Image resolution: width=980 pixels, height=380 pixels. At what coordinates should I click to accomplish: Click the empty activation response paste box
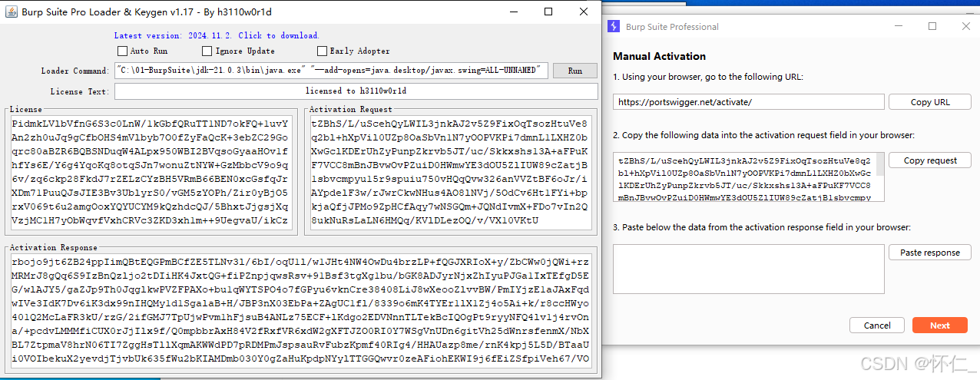point(748,269)
